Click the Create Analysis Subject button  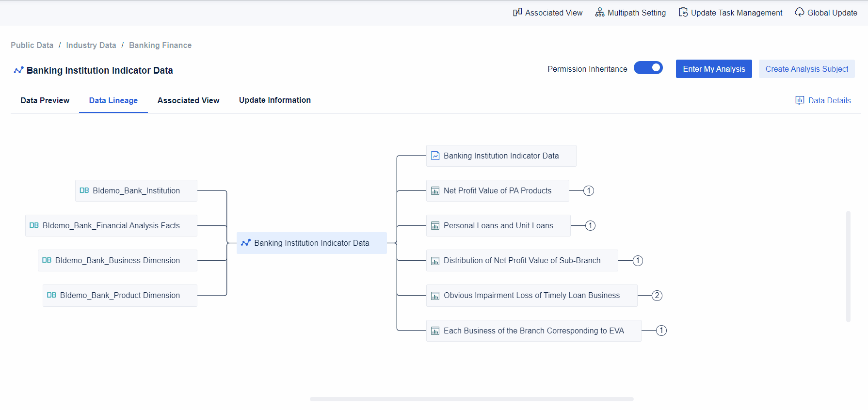coord(806,69)
